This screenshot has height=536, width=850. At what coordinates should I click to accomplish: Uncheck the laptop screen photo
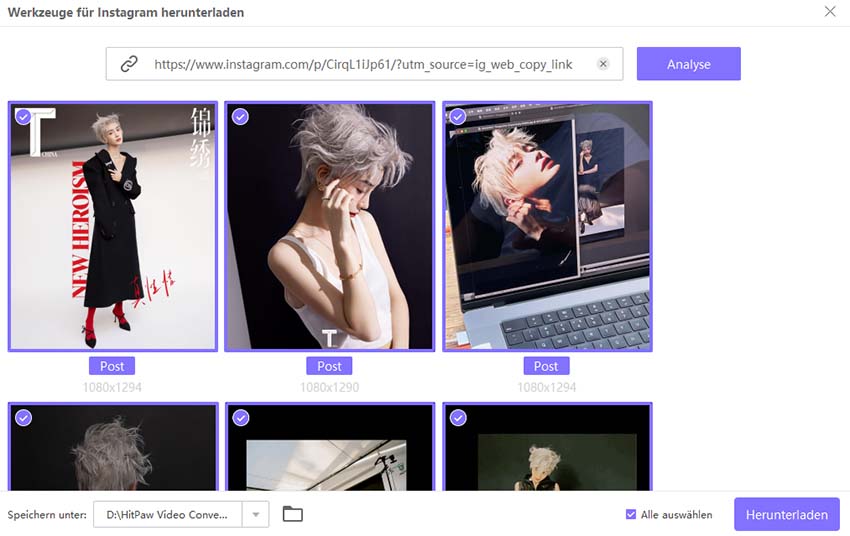458,117
